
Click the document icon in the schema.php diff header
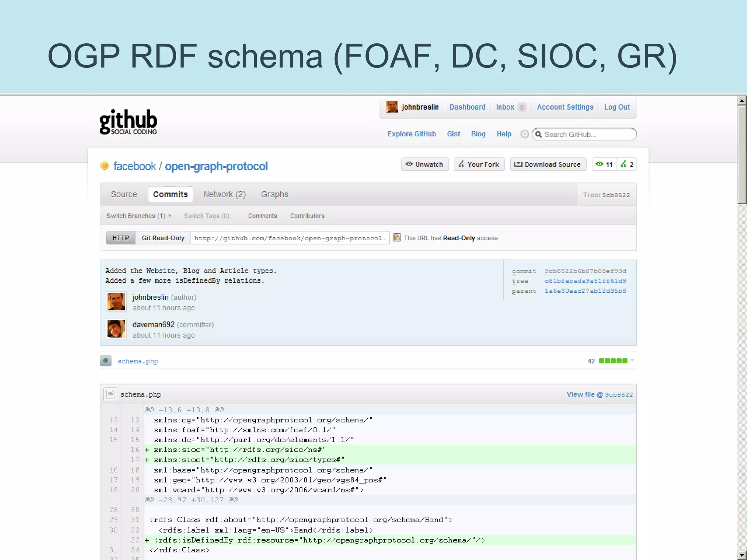[x=110, y=394]
